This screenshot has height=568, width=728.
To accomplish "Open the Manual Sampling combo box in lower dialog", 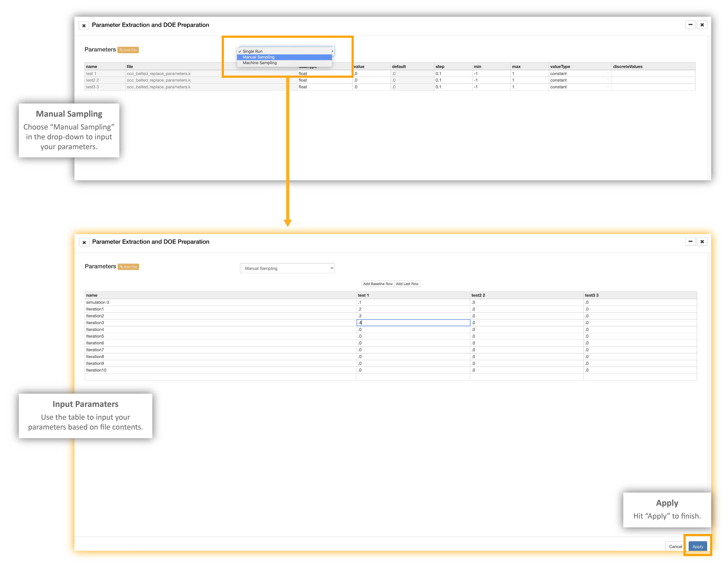I will tap(287, 268).
